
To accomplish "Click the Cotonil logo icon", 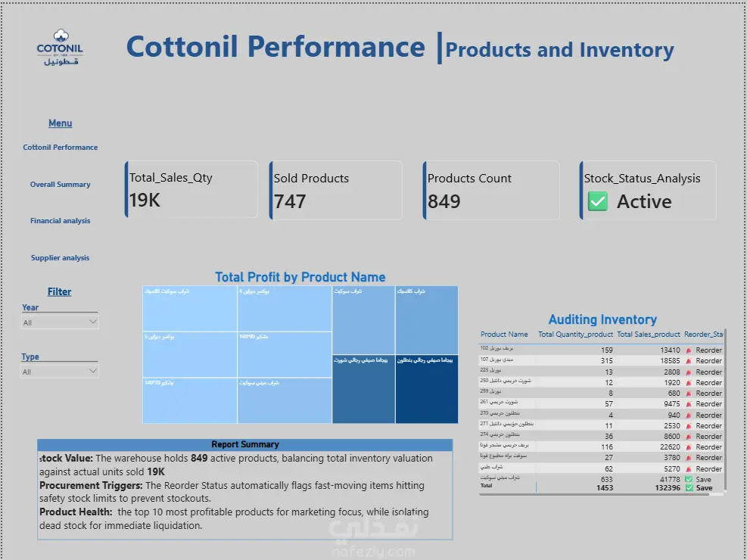I will tap(60, 48).
